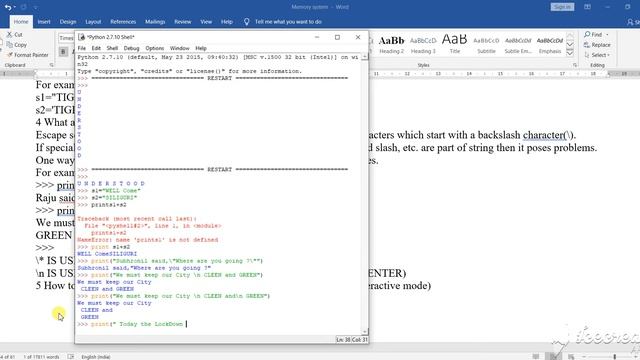Switch to Read Mode view
Viewport: 640px width, 360px height.
(x=536, y=357)
